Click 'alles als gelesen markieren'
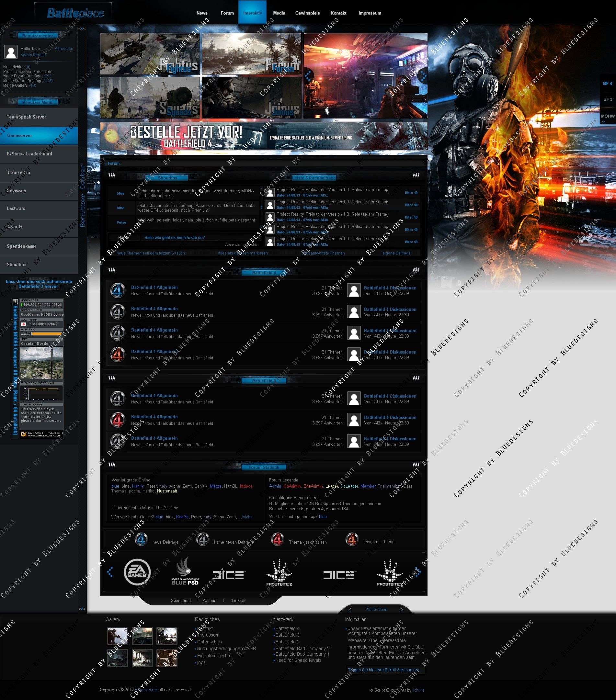Viewport: 616px width, 700px height. click(x=243, y=253)
